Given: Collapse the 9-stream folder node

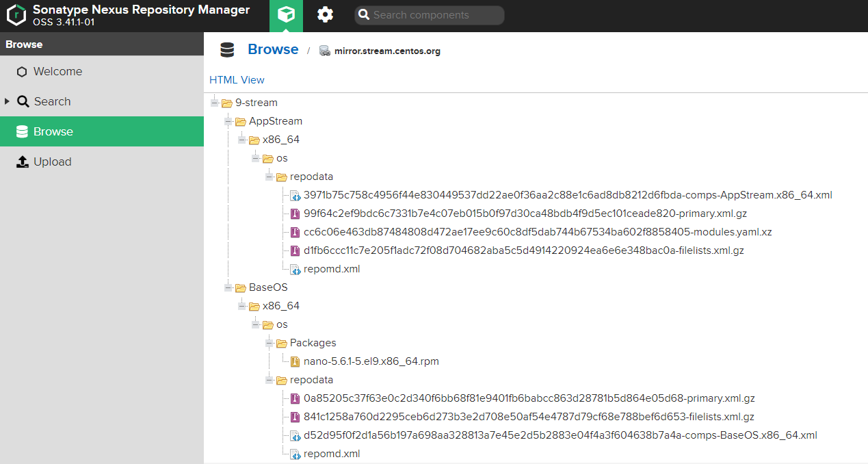Looking at the screenshot, I should pos(215,103).
